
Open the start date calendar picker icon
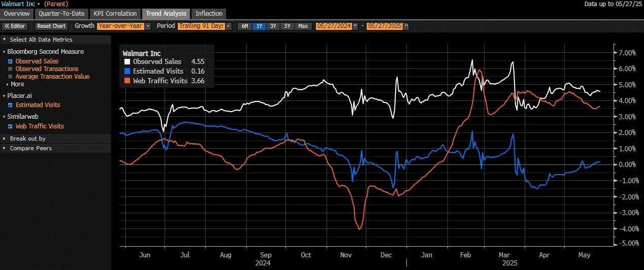click(355, 26)
